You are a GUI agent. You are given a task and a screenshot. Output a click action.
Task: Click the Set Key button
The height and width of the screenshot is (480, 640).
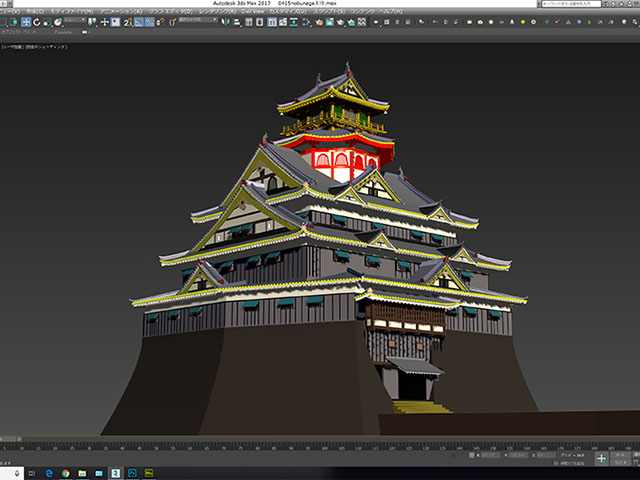point(622,461)
